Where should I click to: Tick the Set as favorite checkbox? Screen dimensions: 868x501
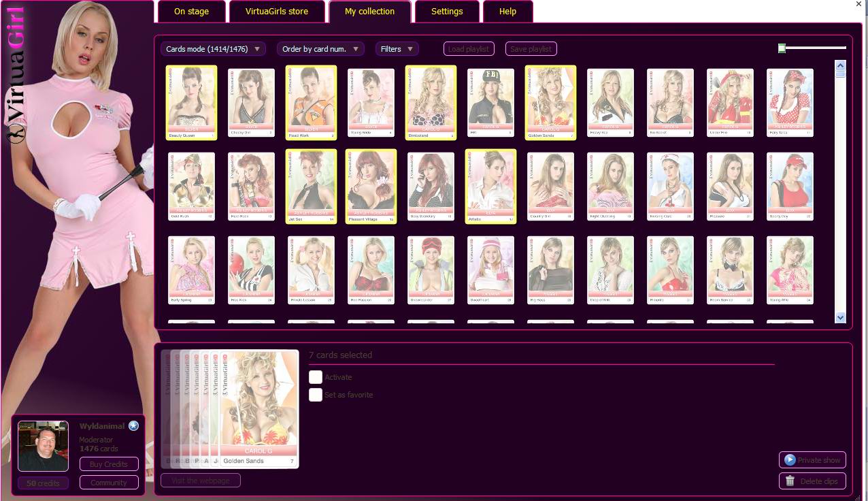click(x=315, y=395)
